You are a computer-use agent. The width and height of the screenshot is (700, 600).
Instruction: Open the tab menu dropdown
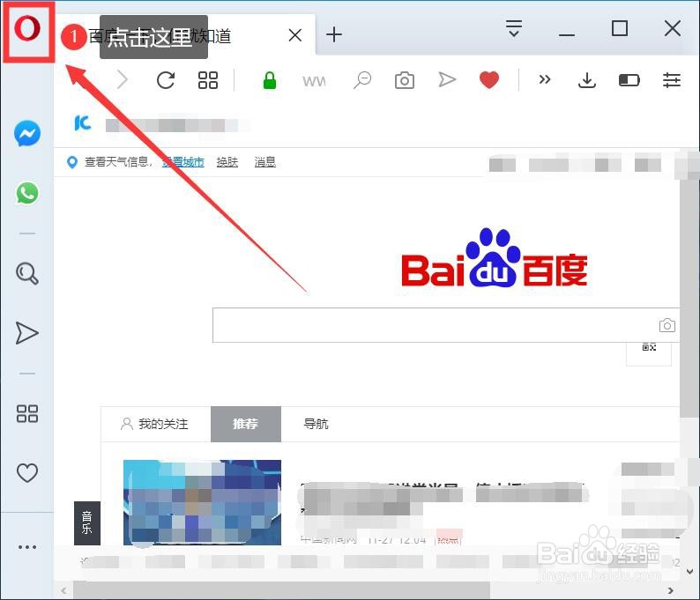point(514,28)
